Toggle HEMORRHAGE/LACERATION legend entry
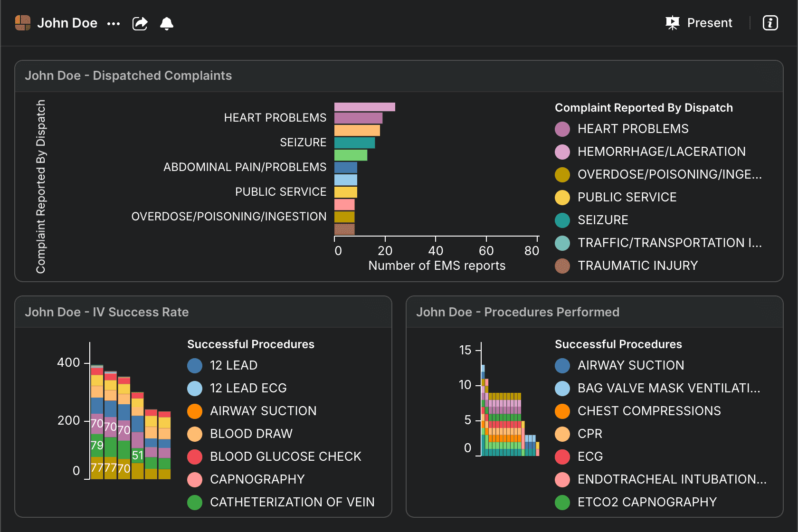The image size is (798, 532). point(661,152)
